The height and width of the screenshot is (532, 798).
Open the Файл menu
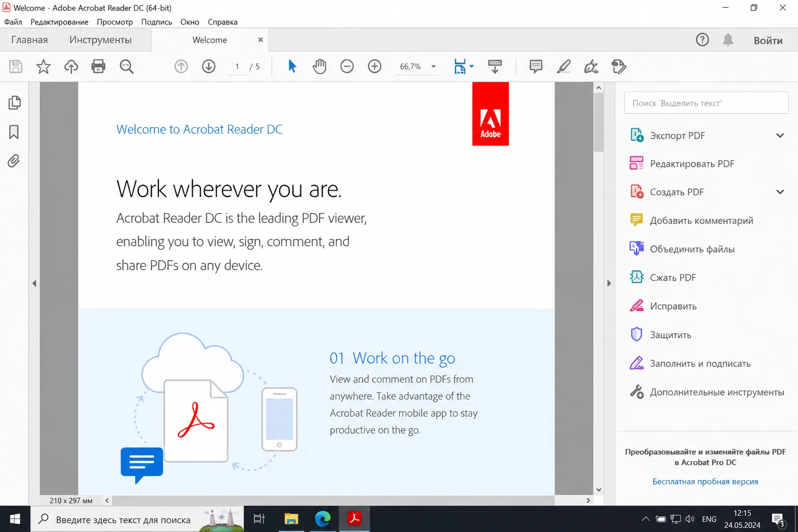pos(13,22)
